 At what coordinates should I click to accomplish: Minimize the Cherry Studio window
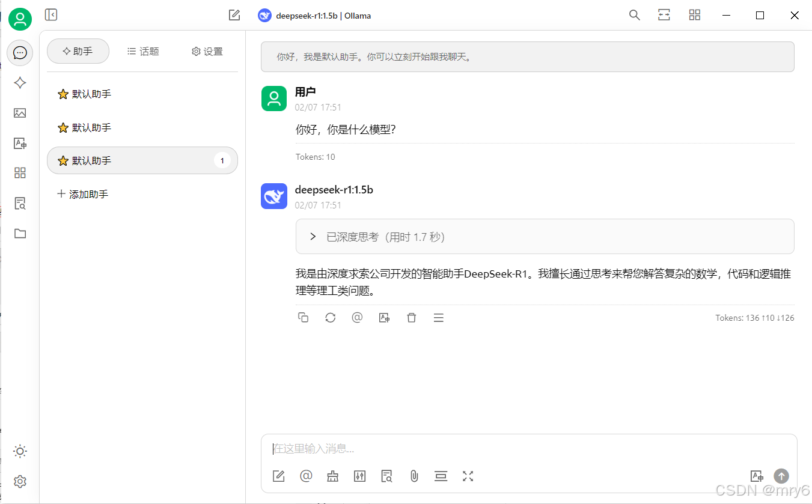pos(726,15)
